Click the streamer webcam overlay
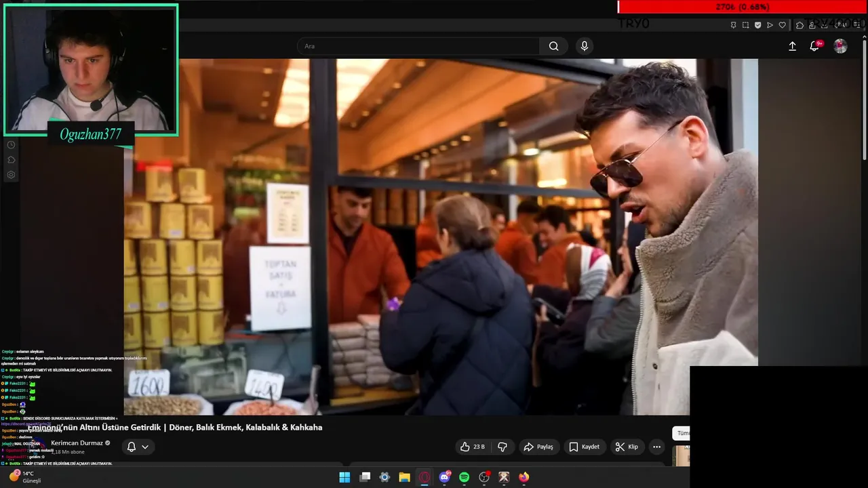The image size is (868, 488). click(91, 69)
